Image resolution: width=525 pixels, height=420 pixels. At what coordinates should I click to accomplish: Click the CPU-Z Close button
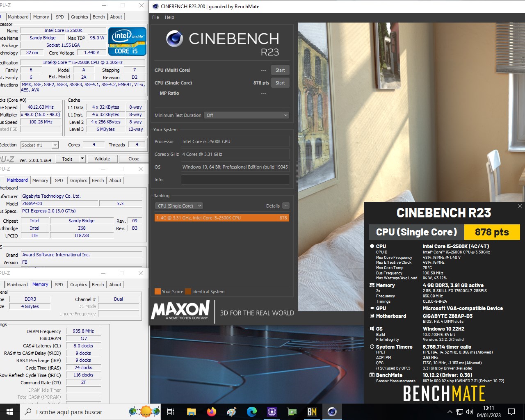pyautogui.click(x=134, y=159)
